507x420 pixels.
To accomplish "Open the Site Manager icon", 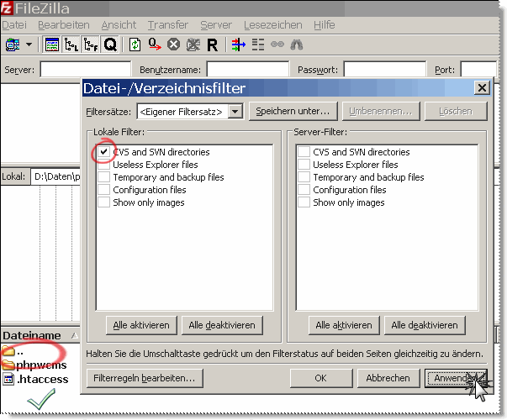I will point(13,45).
